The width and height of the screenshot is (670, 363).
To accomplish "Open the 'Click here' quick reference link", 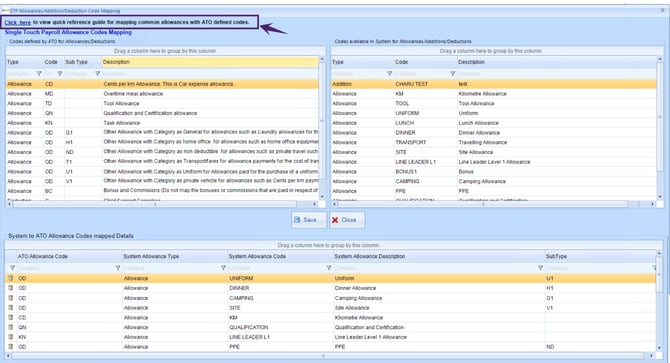I will [18, 22].
